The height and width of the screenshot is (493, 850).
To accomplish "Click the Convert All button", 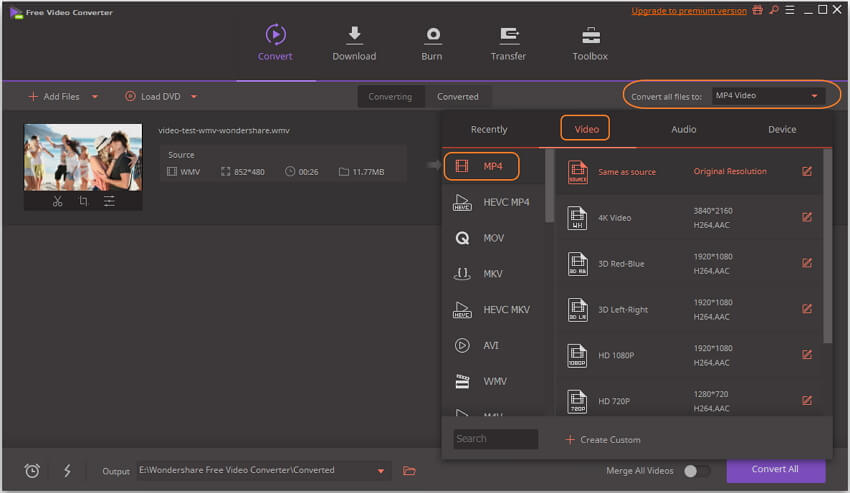I will [775, 470].
